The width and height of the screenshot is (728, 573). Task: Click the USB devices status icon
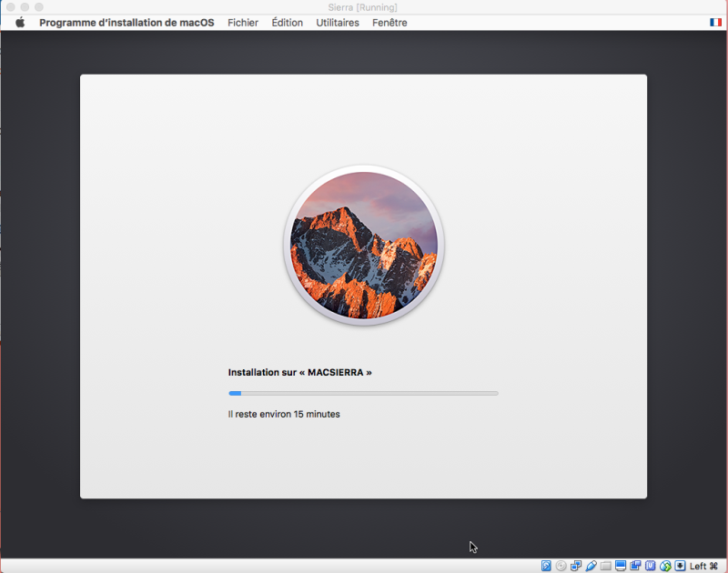point(591,566)
